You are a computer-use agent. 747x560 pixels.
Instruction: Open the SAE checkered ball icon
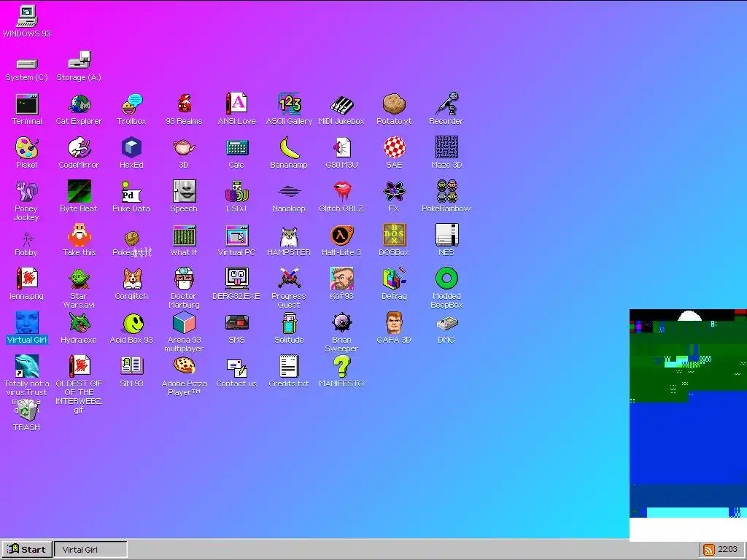pyautogui.click(x=394, y=148)
